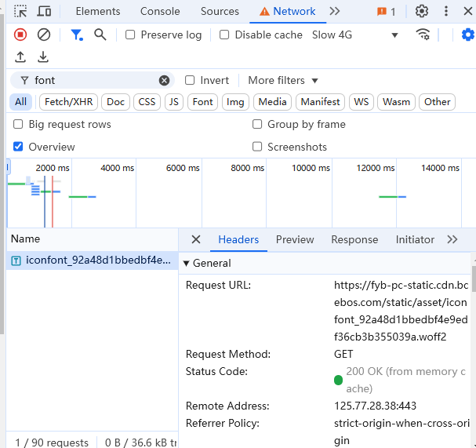This screenshot has height=448, width=476.
Task: Click the headers pane vertical scrollbar
Action: (x=474, y=279)
